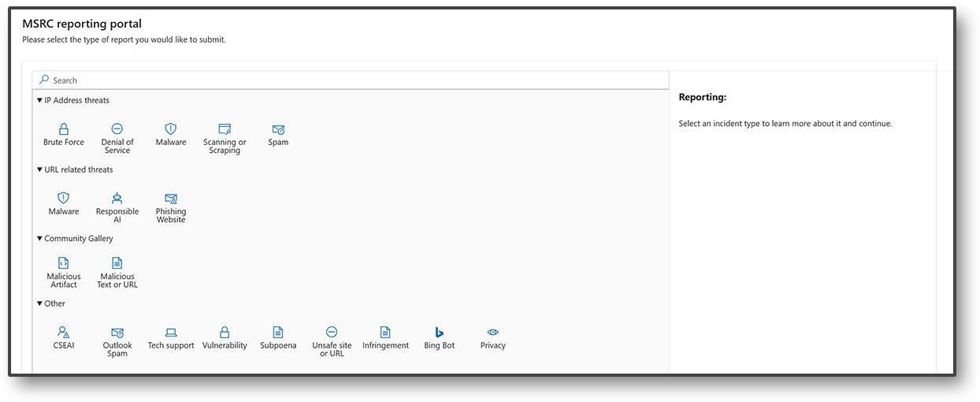Select the Unsafe site or URL icon
The width and height of the screenshot is (980, 402).
coord(332,333)
